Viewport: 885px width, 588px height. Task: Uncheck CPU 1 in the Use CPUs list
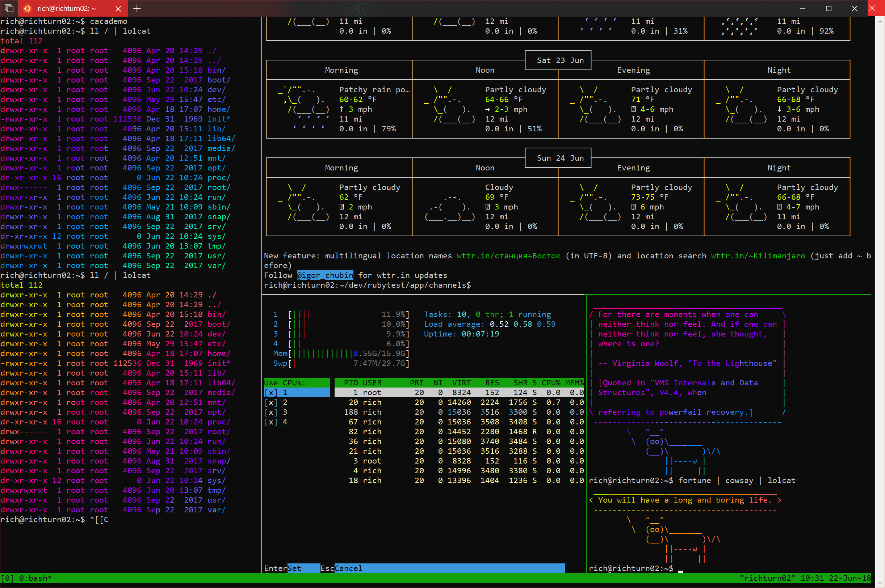[x=271, y=392]
